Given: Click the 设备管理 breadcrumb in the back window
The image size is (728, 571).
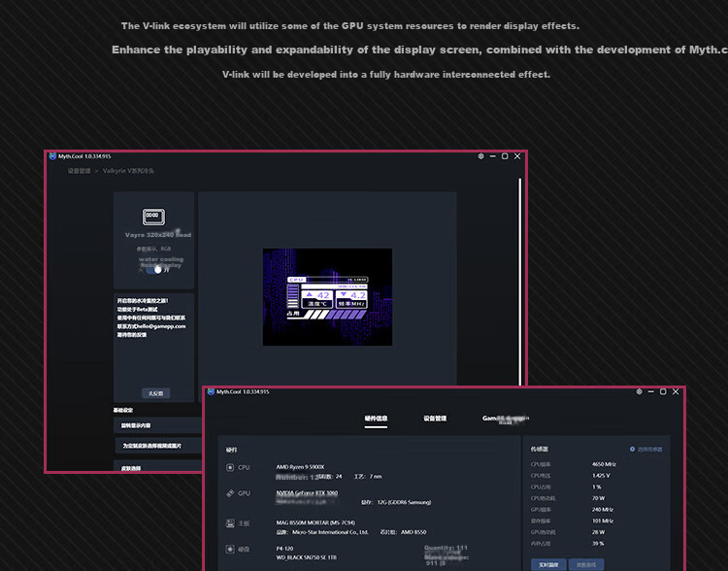Looking at the screenshot, I should (x=79, y=171).
